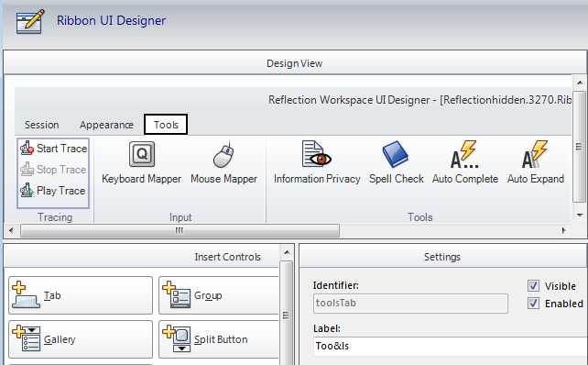Select the Information Privacy icon

[317, 153]
